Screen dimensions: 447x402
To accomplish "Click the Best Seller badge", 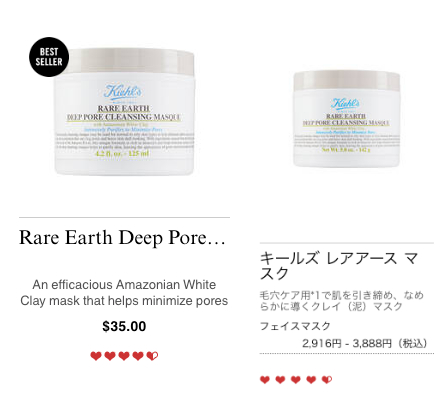I will [49, 57].
